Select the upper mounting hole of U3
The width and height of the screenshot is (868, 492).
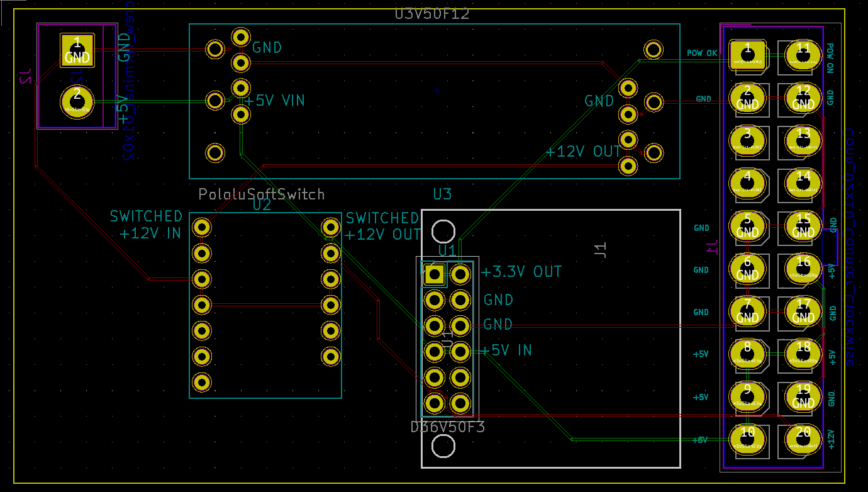(443, 232)
